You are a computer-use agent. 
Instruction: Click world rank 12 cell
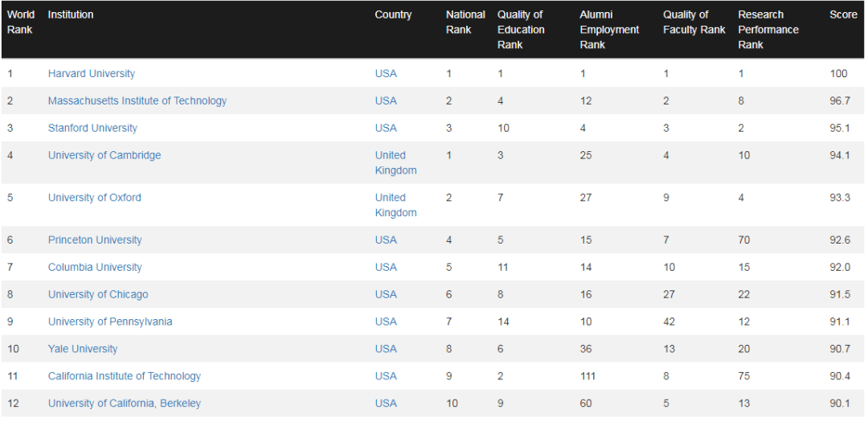(14, 404)
